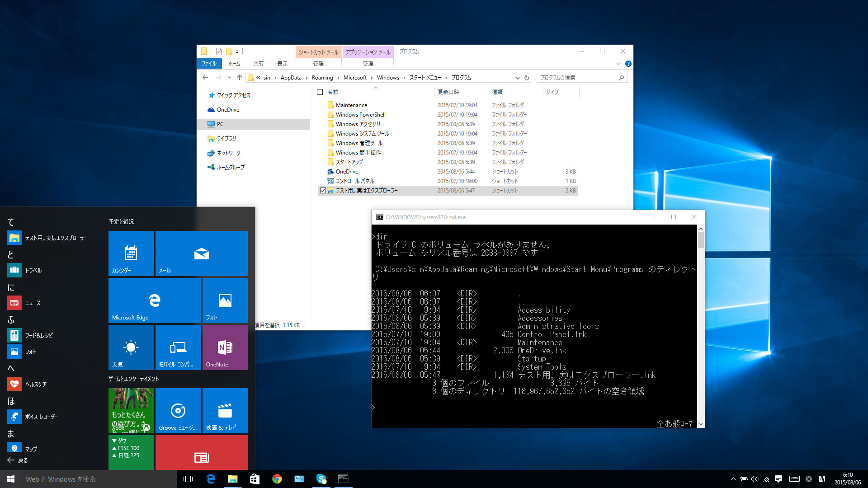
Task: Launch the Groove Music tile
Action: [178, 411]
